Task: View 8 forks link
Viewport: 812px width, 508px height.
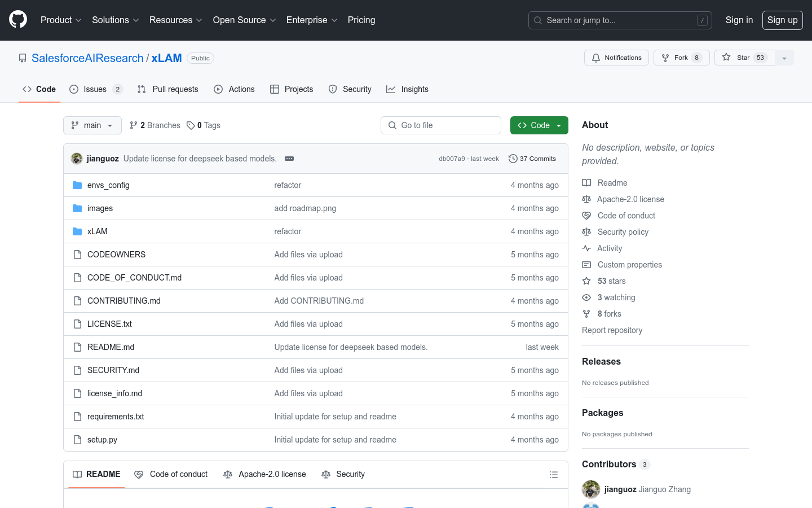Action: pyautogui.click(x=602, y=314)
